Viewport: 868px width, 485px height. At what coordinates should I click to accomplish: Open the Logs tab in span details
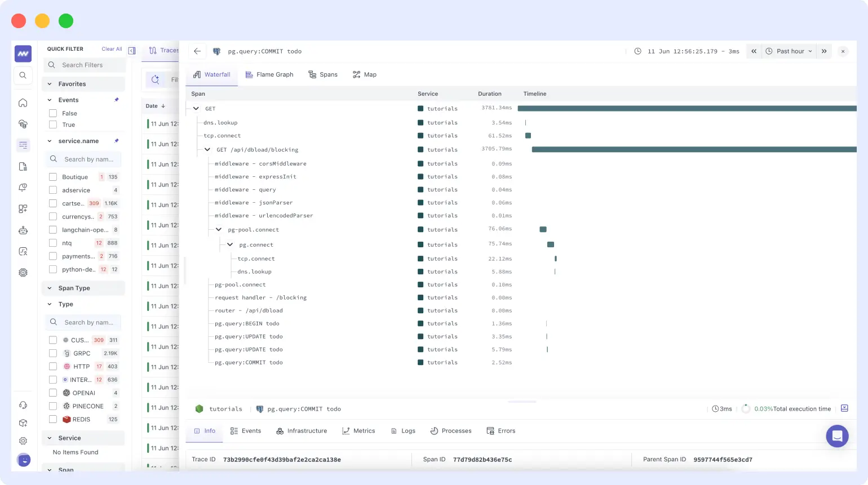coord(403,431)
